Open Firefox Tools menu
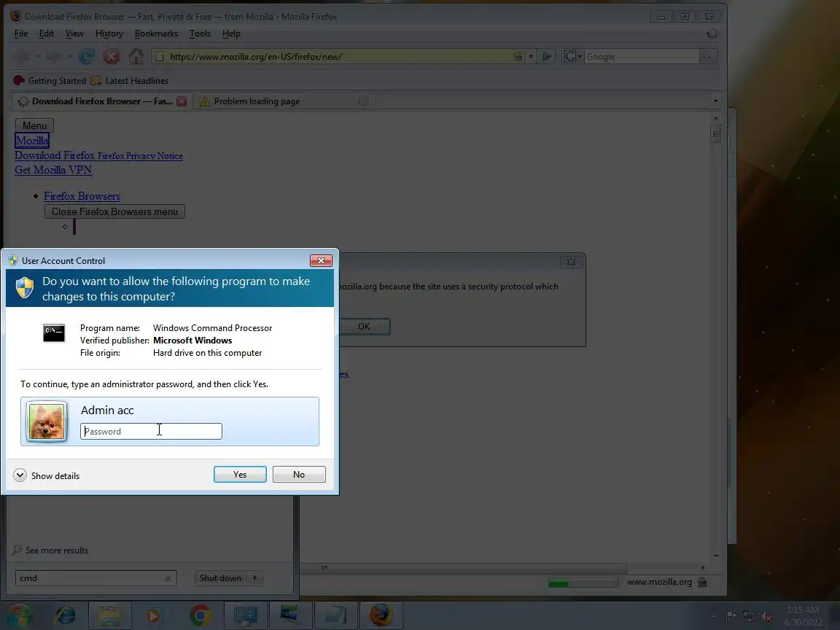840x630 pixels. (x=200, y=34)
